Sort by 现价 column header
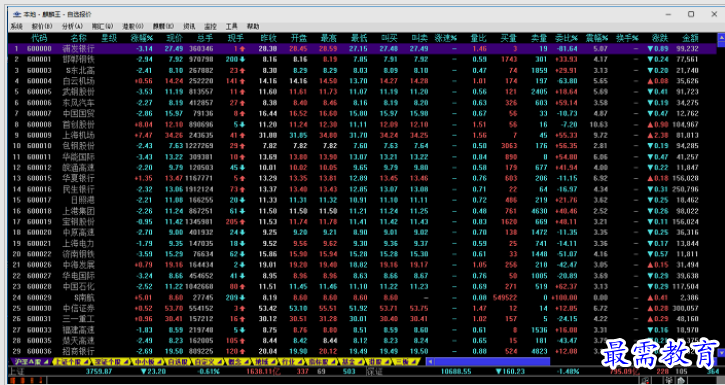725x385 pixels. click(174, 38)
